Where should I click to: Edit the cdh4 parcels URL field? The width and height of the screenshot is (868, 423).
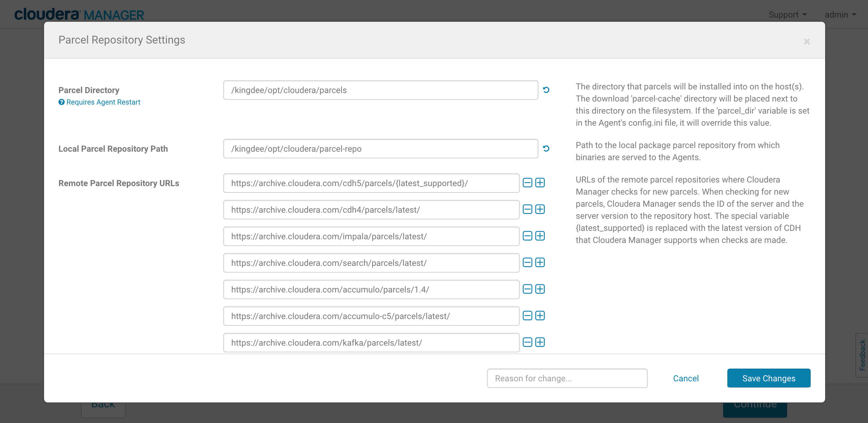tap(371, 210)
